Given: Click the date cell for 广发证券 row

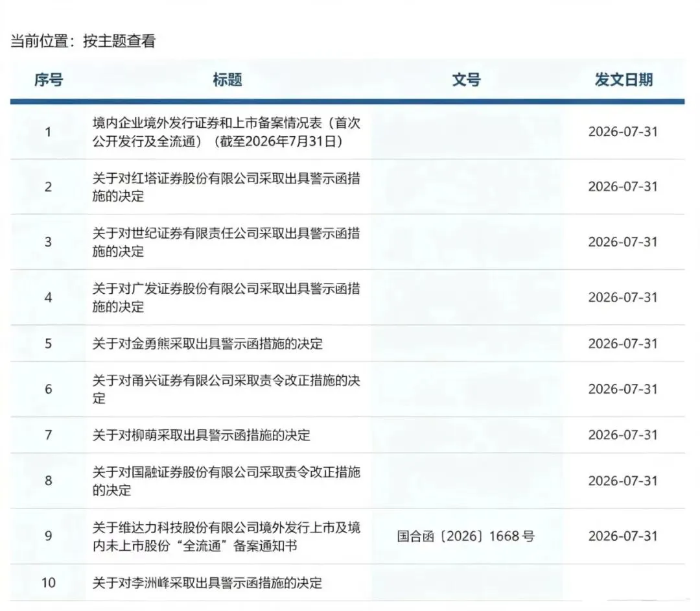Looking at the screenshot, I should click(x=624, y=298).
